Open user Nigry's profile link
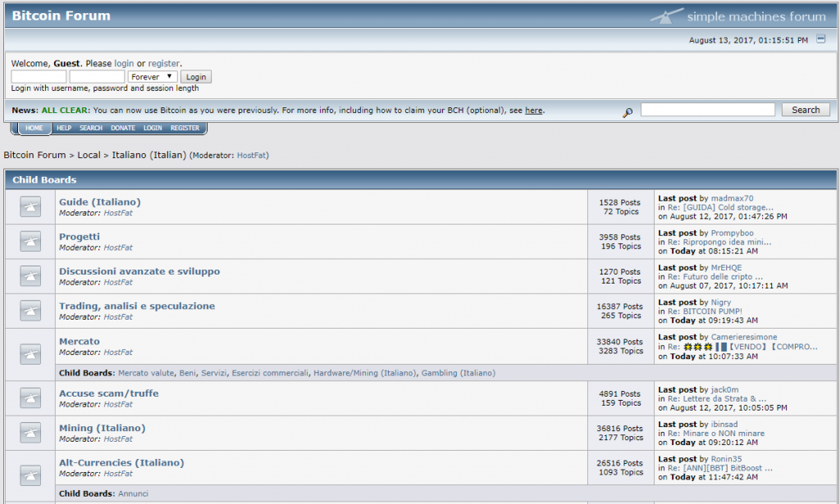The width and height of the screenshot is (840, 504). (720, 302)
